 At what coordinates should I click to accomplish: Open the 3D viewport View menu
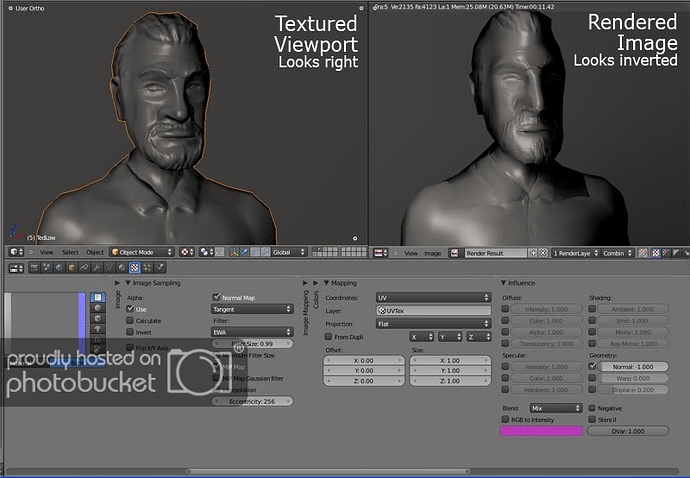[47, 252]
